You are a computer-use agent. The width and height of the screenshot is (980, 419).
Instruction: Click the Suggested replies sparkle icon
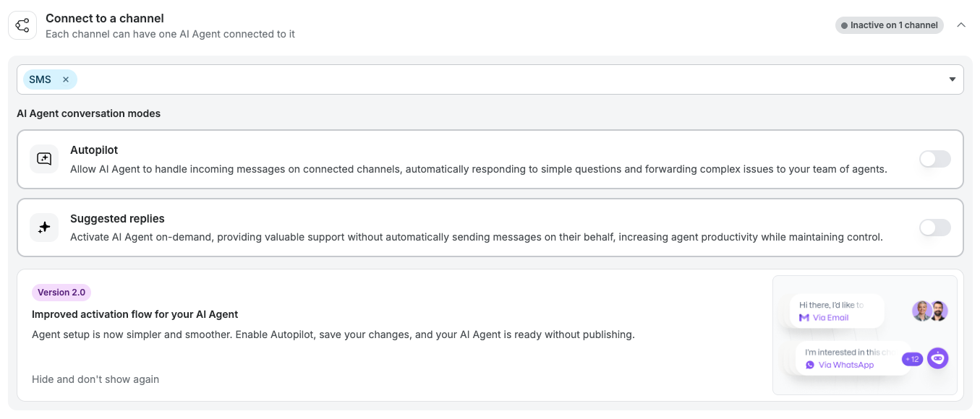(x=44, y=228)
